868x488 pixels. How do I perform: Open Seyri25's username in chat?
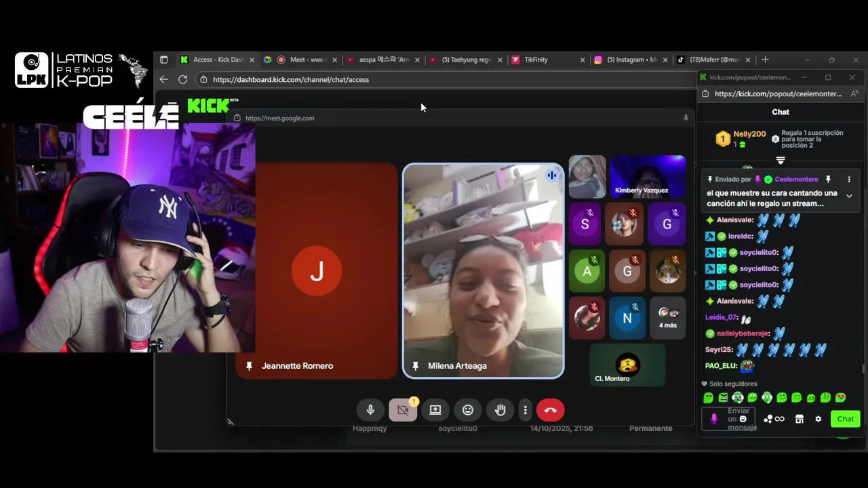click(x=719, y=350)
